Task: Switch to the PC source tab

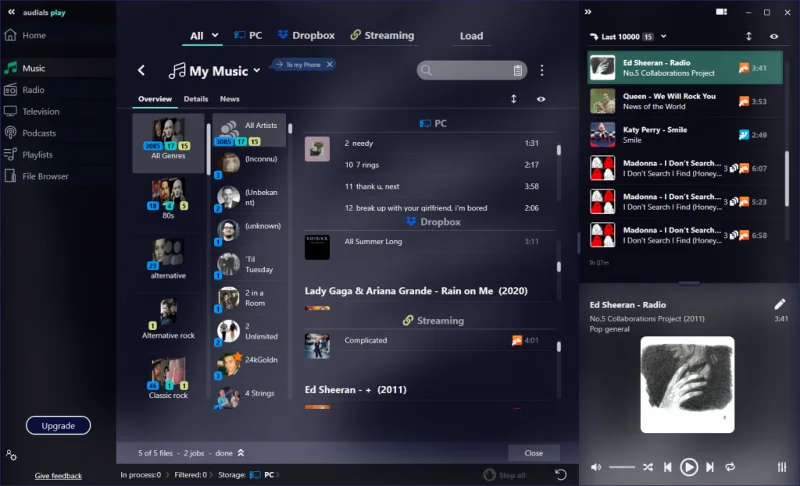Action: tap(248, 36)
